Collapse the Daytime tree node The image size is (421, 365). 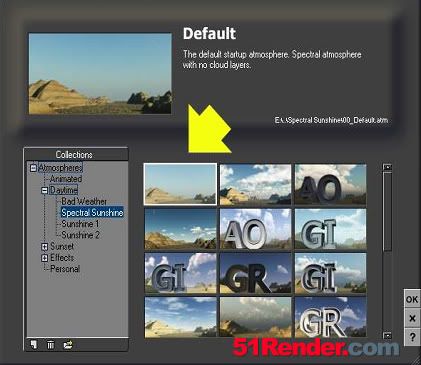tap(44, 190)
